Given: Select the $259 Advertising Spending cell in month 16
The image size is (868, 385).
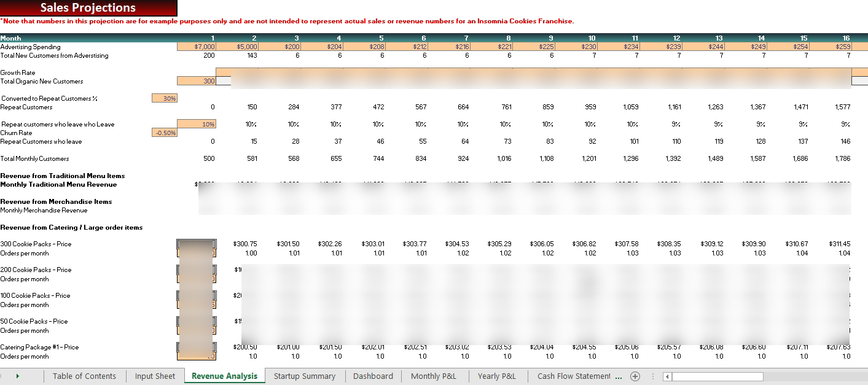Looking at the screenshot, I should tap(831, 47).
